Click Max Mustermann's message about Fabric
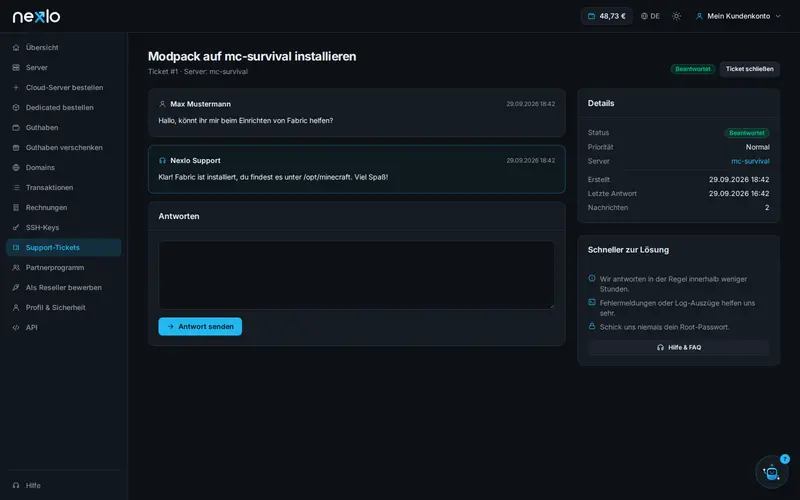 (245, 120)
